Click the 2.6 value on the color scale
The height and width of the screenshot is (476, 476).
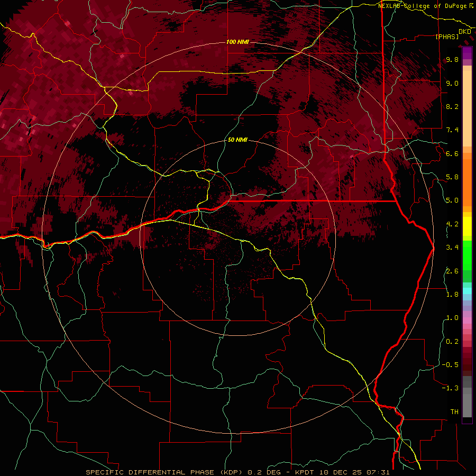click(x=452, y=271)
